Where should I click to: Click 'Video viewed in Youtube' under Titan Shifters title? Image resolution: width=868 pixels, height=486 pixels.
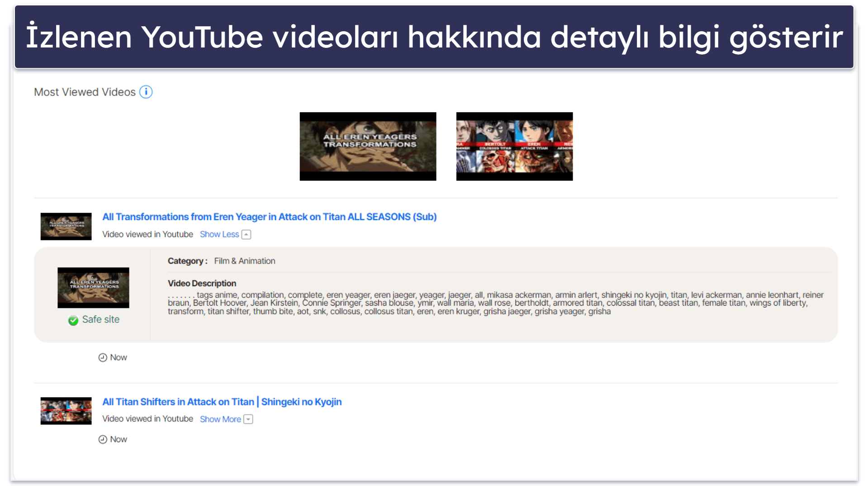click(147, 419)
